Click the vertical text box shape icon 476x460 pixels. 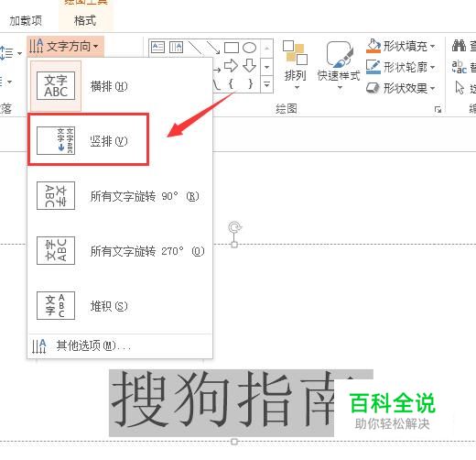tap(176, 48)
